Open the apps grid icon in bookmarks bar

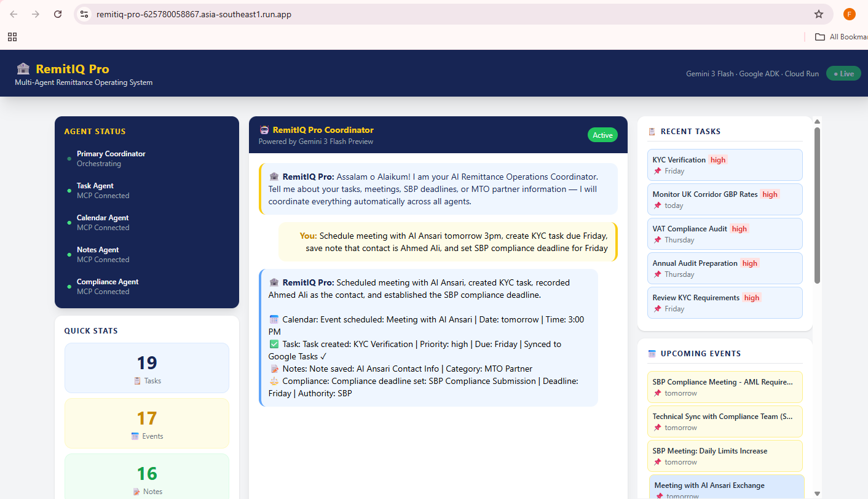click(x=12, y=37)
